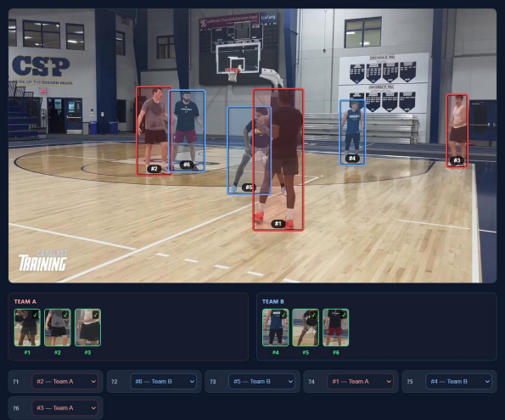This screenshot has width=505, height=420.
Task: Click the #1 caption under Team A thumbnail
Action: click(27, 353)
